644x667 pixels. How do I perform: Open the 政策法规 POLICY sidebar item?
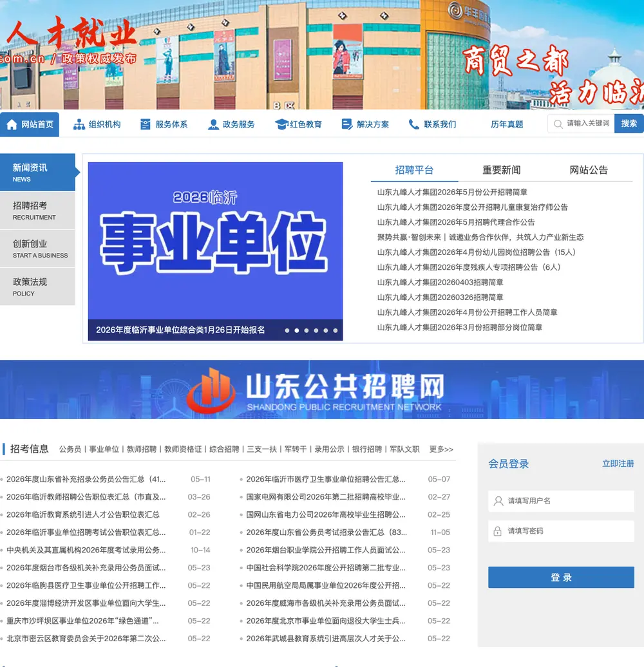pyautogui.click(x=37, y=287)
